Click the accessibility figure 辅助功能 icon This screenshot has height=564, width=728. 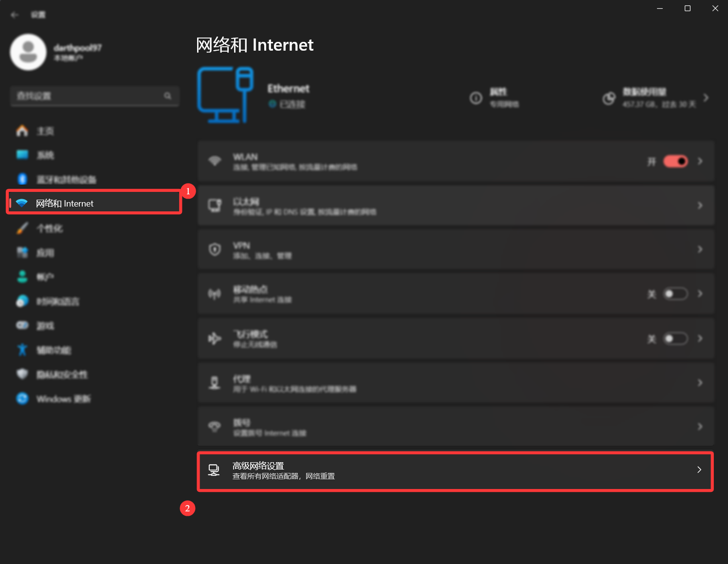22,350
